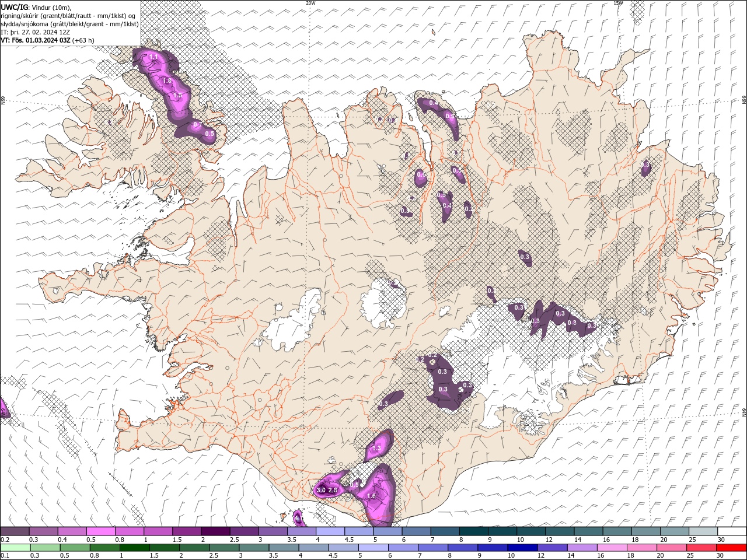
Task: Click the deep blue 10 swatch in the bottom legend row
Action: pyautogui.click(x=522, y=548)
